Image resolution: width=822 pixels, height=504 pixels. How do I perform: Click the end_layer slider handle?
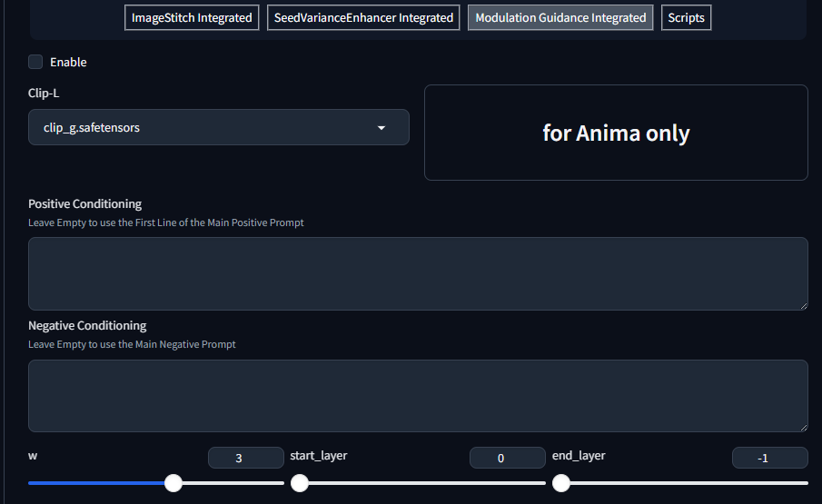(561, 483)
